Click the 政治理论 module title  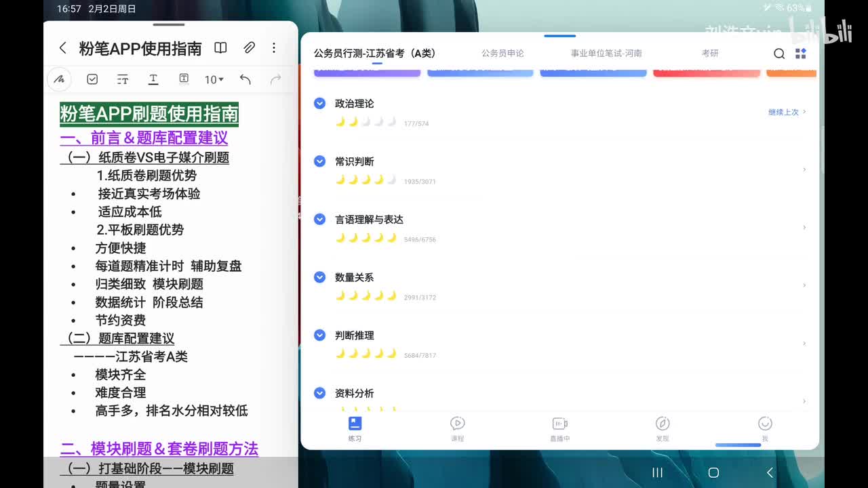(x=354, y=103)
